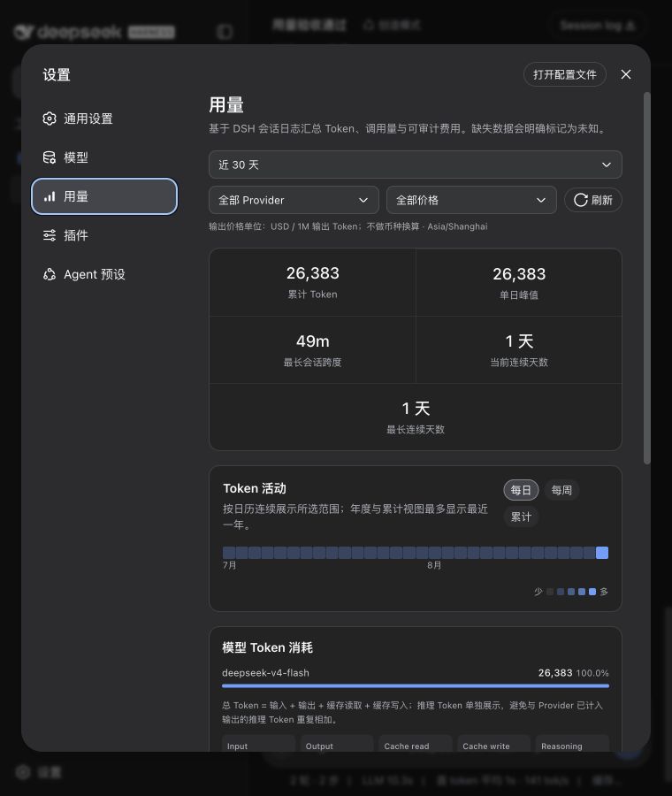Screen dimensions: 672x796
Task: Click the settings dialog vertical scrollbar
Action: [x=646, y=279]
